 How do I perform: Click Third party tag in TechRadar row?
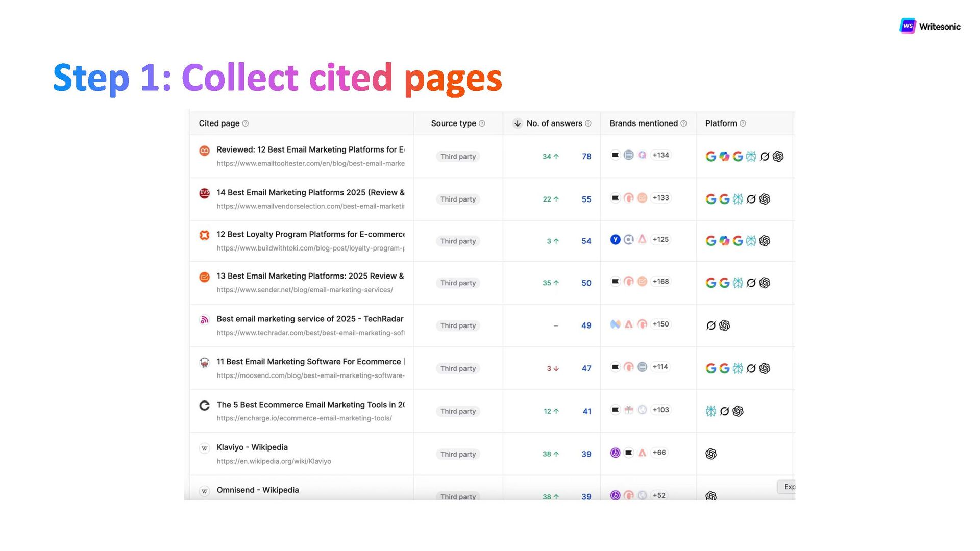tap(458, 325)
